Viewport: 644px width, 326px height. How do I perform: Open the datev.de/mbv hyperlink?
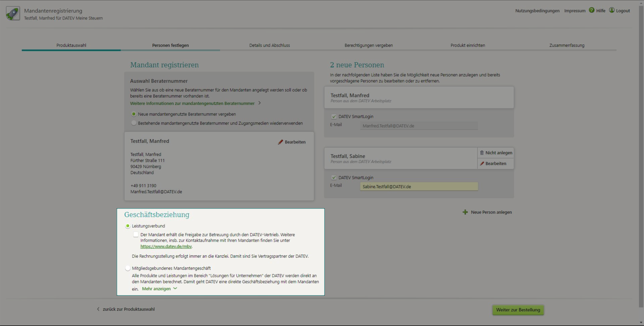[166, 246]
